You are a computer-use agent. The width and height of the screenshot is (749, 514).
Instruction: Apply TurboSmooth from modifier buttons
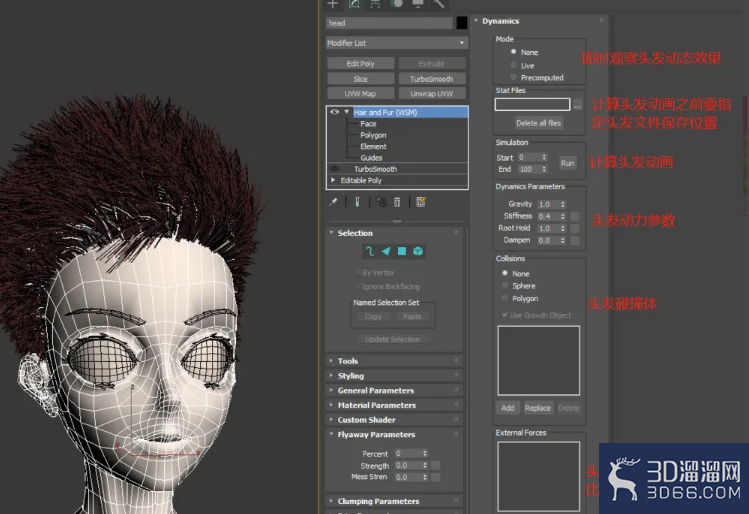(432, 79)
